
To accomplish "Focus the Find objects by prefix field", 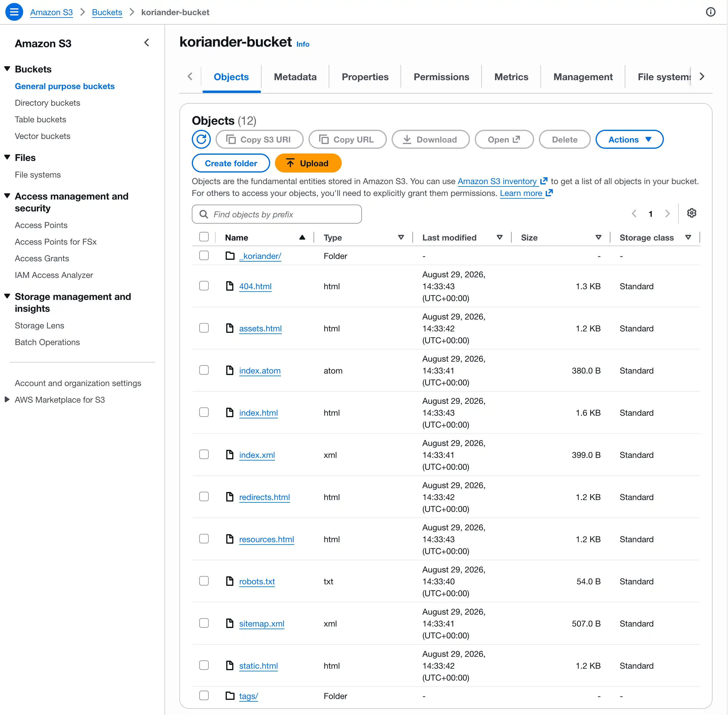I will coord(277,214).
